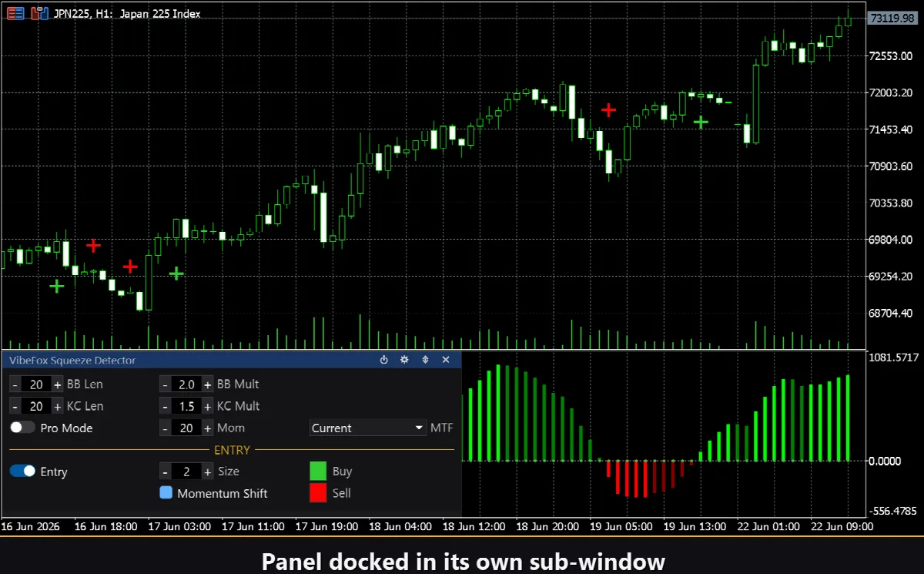This screenshot has width=924, height=574.
Task: Increase BB Len with the plus button
Action: (57, 384)
